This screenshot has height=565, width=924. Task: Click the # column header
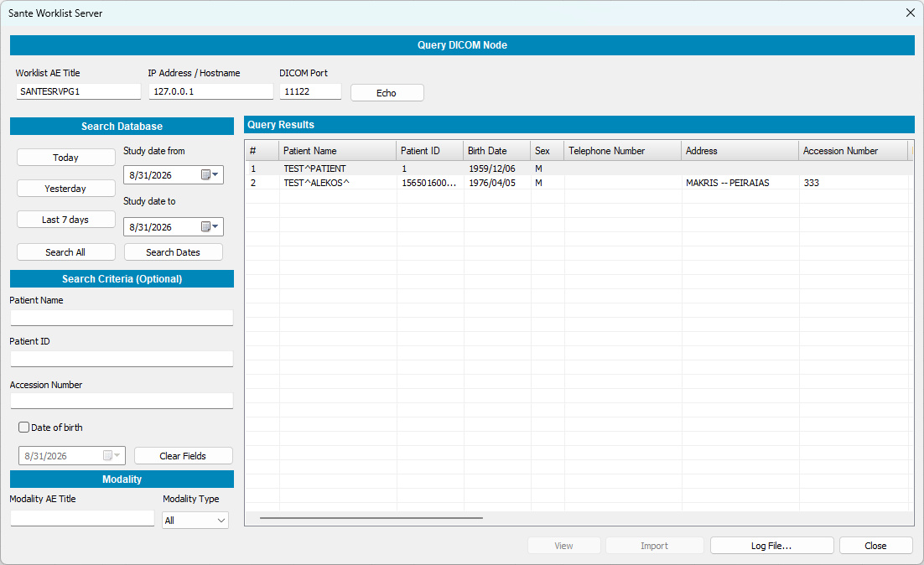point(262,151)
